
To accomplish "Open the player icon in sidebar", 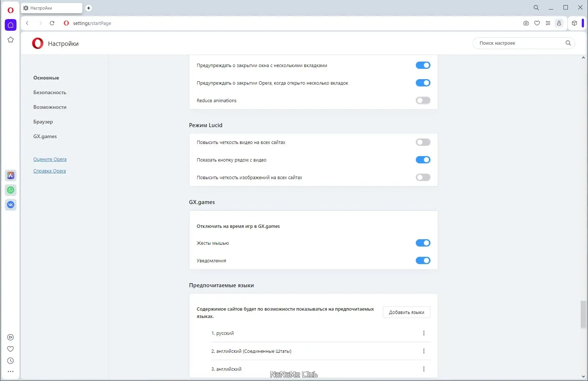I will click(x=11, y=337).
